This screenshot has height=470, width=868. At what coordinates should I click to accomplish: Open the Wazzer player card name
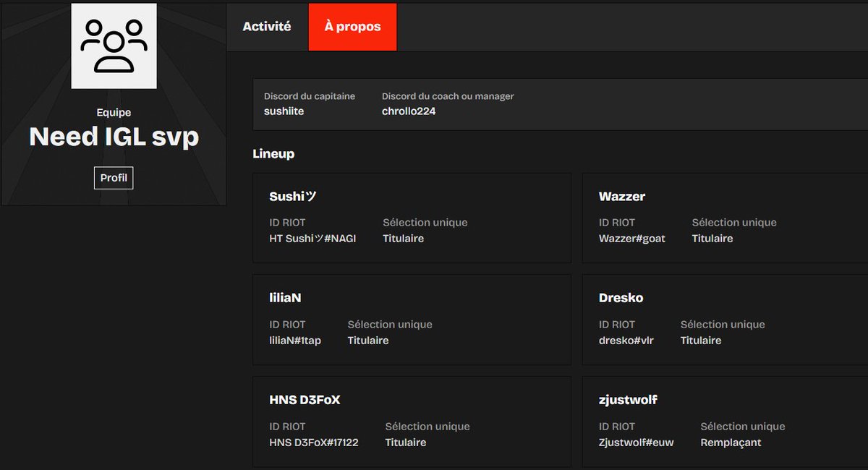pos(622,197)
